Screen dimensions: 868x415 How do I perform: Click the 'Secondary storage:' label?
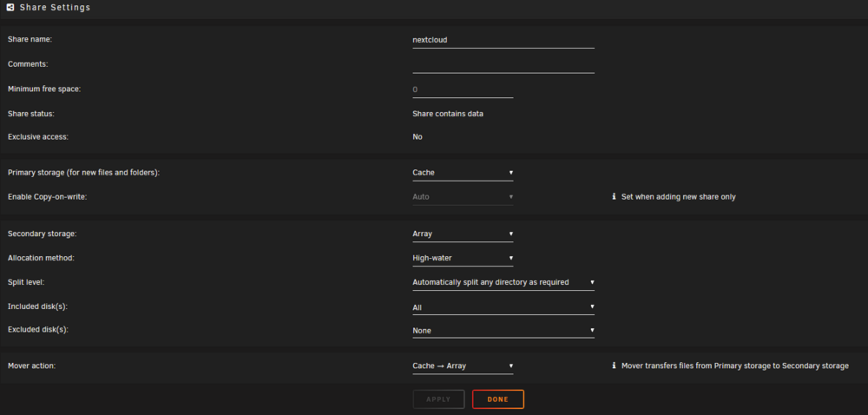42,234
